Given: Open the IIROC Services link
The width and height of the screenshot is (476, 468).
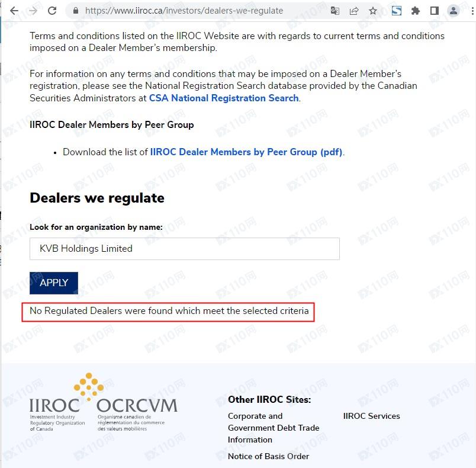Looking at the screenshot, I should [372, 416].
